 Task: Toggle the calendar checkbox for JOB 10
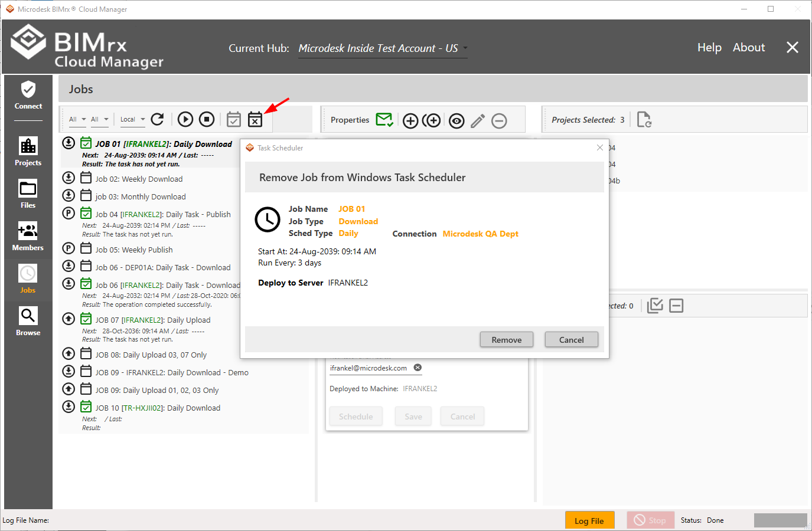click(x=86, y=407)
